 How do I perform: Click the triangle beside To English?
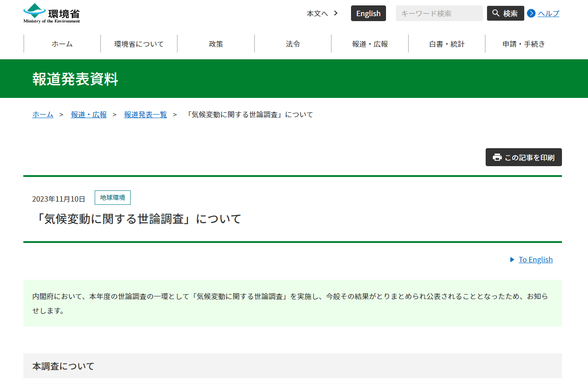[x=512, y=260]
